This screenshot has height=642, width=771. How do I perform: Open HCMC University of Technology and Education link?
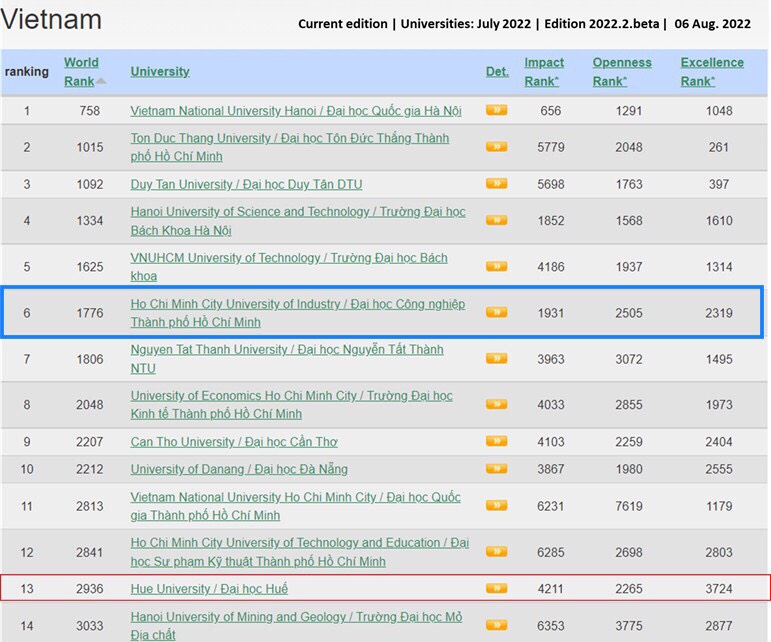point(299,552)
